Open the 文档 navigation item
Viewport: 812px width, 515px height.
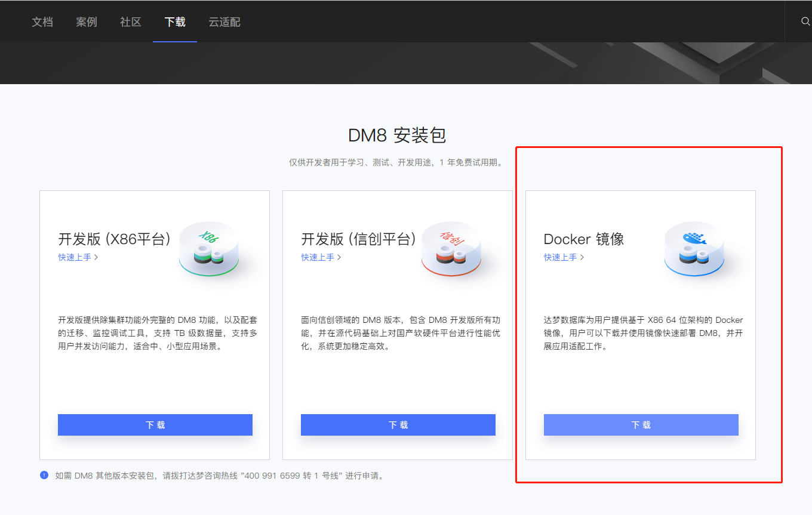[42, 21]
